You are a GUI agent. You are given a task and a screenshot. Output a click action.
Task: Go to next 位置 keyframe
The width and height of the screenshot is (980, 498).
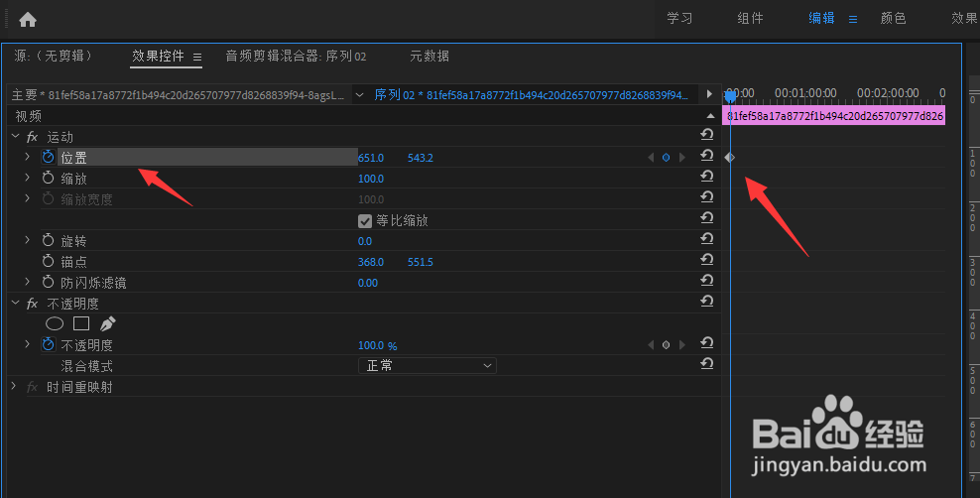681,158
